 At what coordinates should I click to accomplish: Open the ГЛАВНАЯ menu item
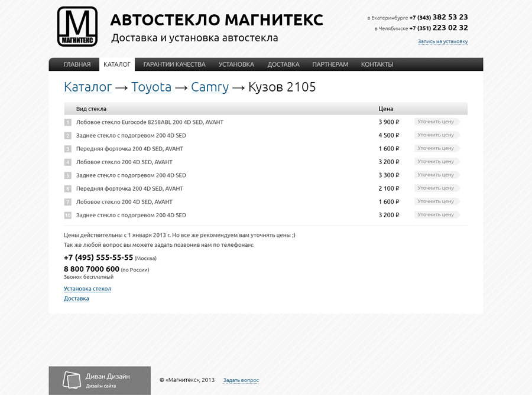[x=77, y=64]
